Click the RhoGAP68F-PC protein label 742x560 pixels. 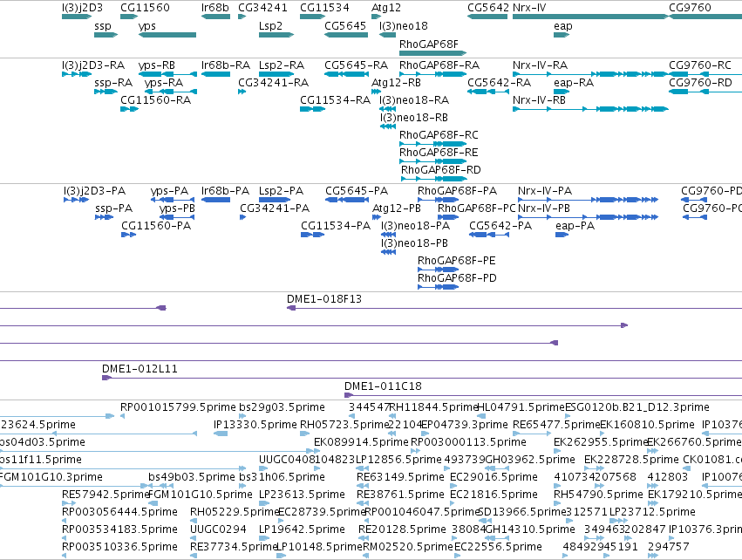click(x=477, y=208)
